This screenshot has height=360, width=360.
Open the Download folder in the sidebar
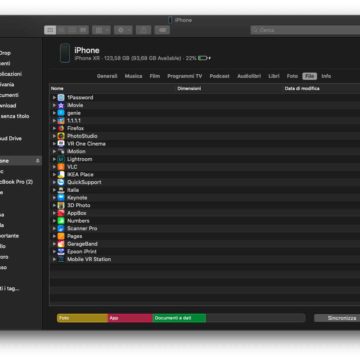(8, 106)
